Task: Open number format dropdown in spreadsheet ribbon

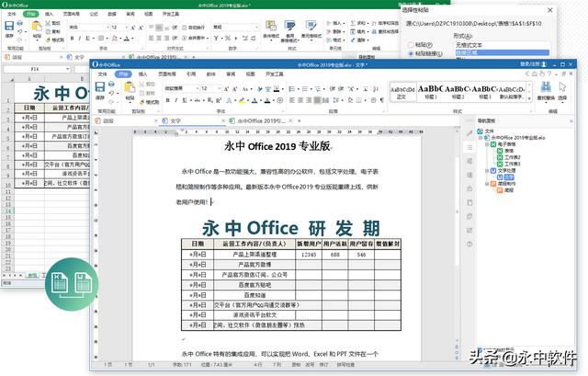Action: point(256,27)
